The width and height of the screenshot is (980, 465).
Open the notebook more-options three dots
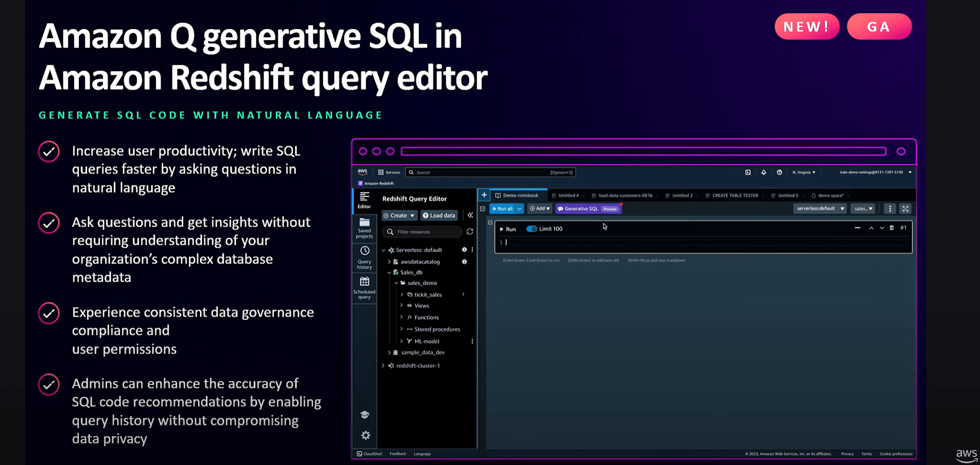[x=890, y=209]
